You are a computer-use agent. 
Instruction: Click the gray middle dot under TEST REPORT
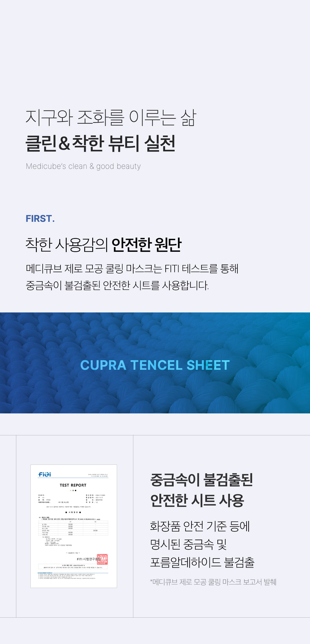[73, 490]
